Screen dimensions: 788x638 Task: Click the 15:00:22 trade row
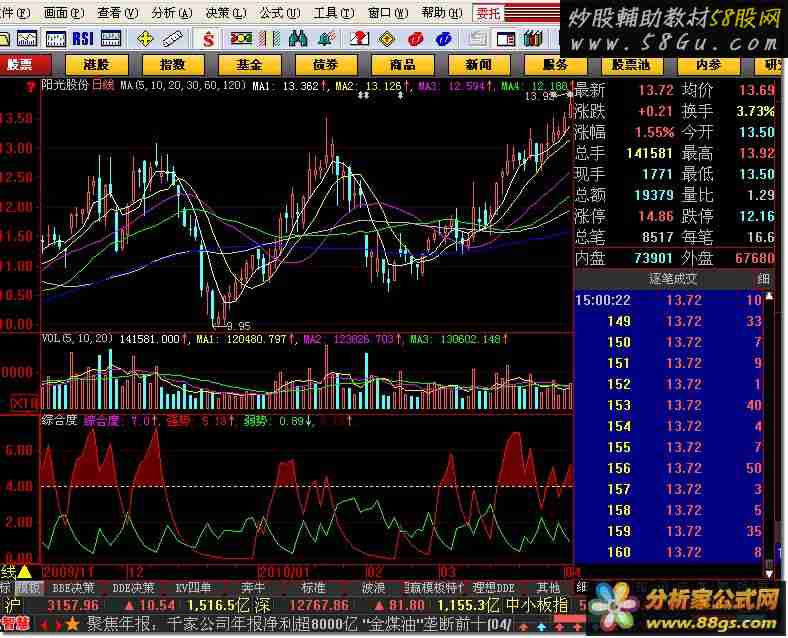click(x=669, y=300)
